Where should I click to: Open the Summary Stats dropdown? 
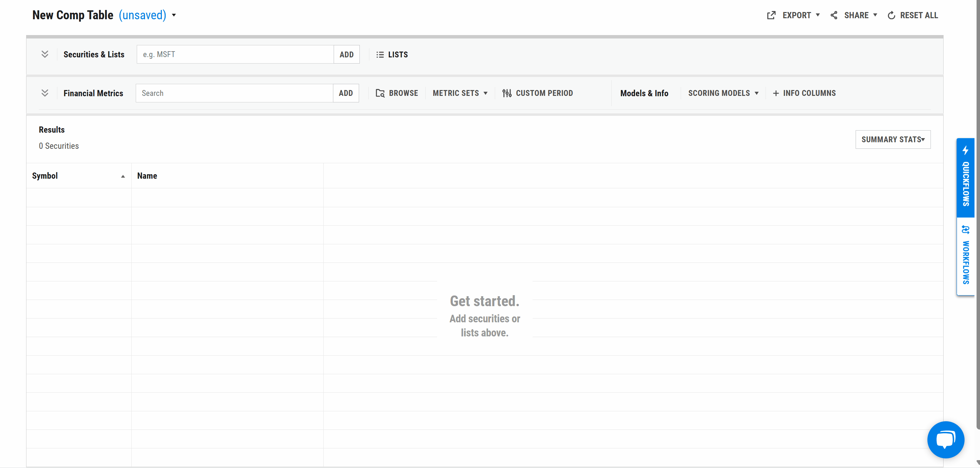(x=893, y=140)
